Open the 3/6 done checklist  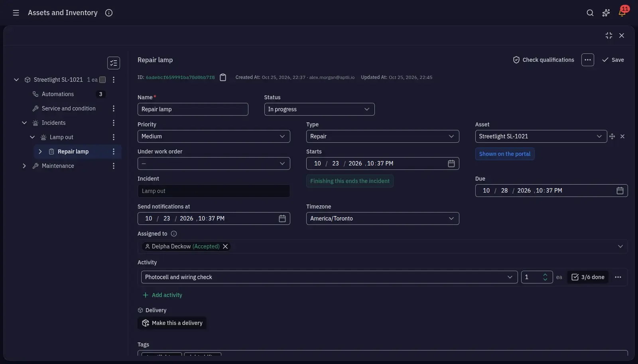click(x=588, y=277)
